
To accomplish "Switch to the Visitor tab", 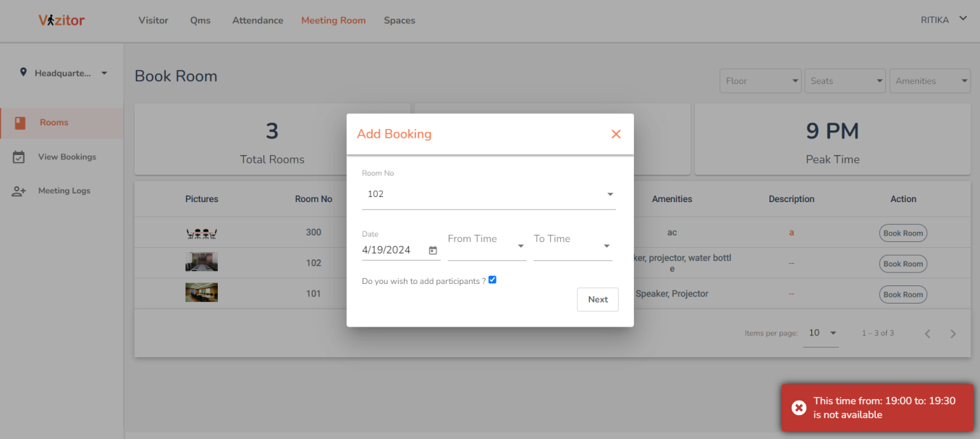I will (x=153, y=20).
